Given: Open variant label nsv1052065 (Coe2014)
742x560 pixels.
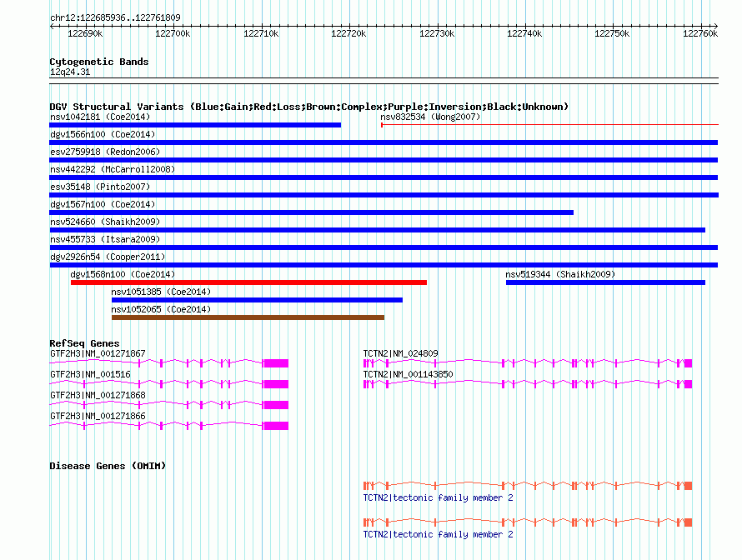Looking at the screenshot, I should coord(161,309).
